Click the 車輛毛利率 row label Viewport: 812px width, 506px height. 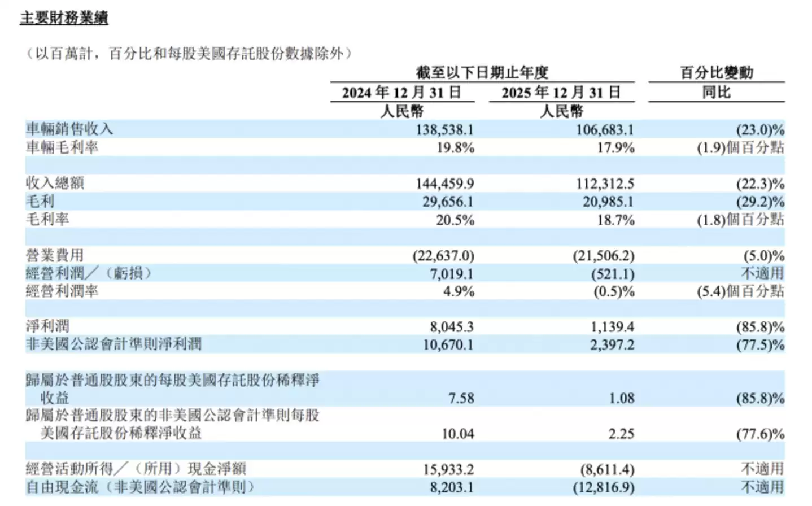(x=62, y=147)
